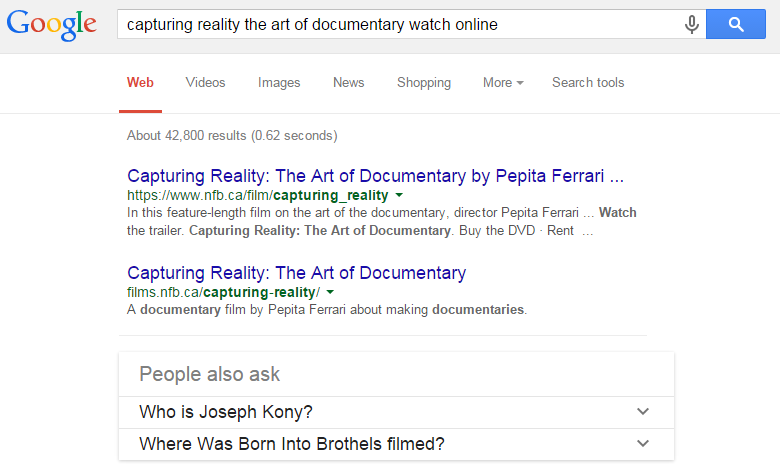Open the News tab
Screen dimensions: 780x475
pos(348,83)
